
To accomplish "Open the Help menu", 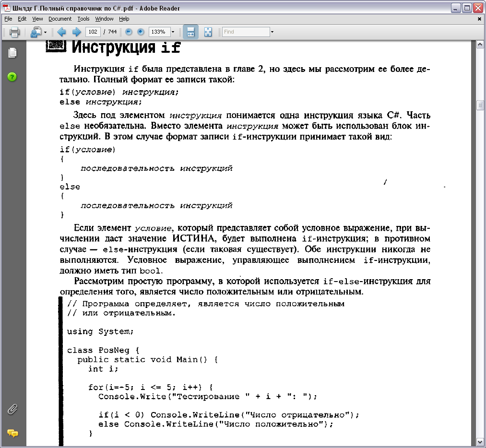I will pyautogui.click(x=124, y=19).
